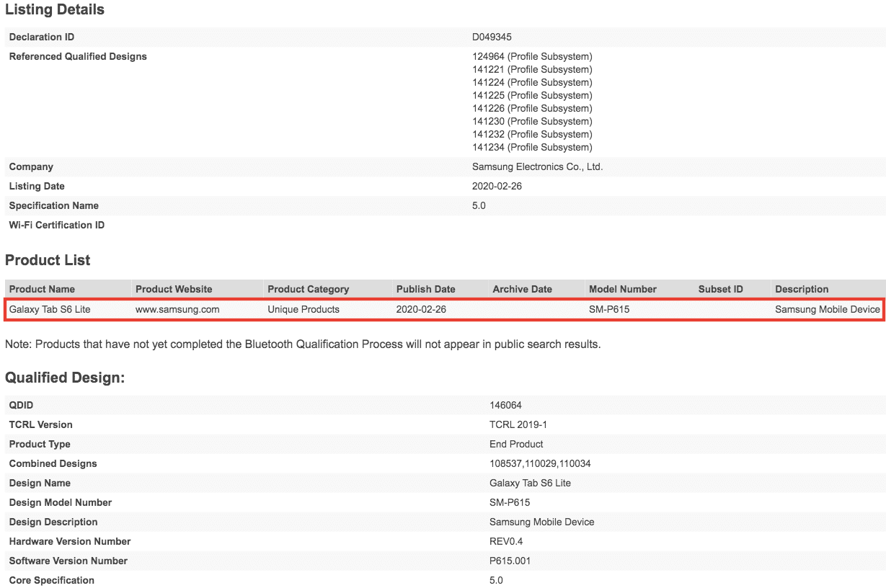
Task: Click the Description column header
Action: click(802, 289)
